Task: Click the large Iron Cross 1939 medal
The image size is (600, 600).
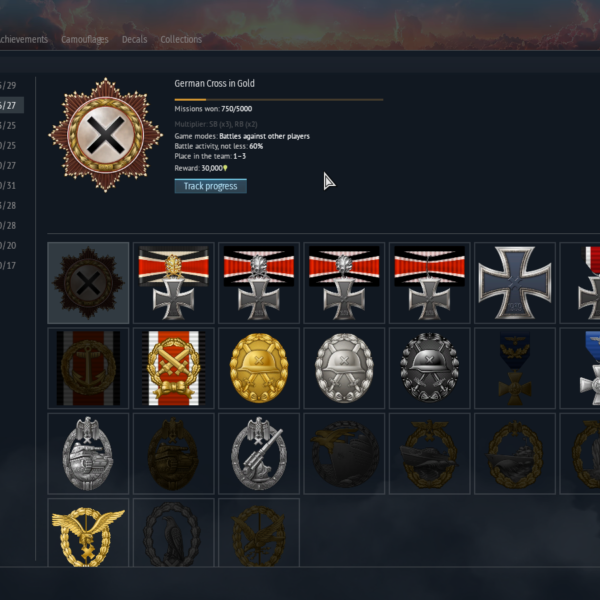Action: point(515,283)
